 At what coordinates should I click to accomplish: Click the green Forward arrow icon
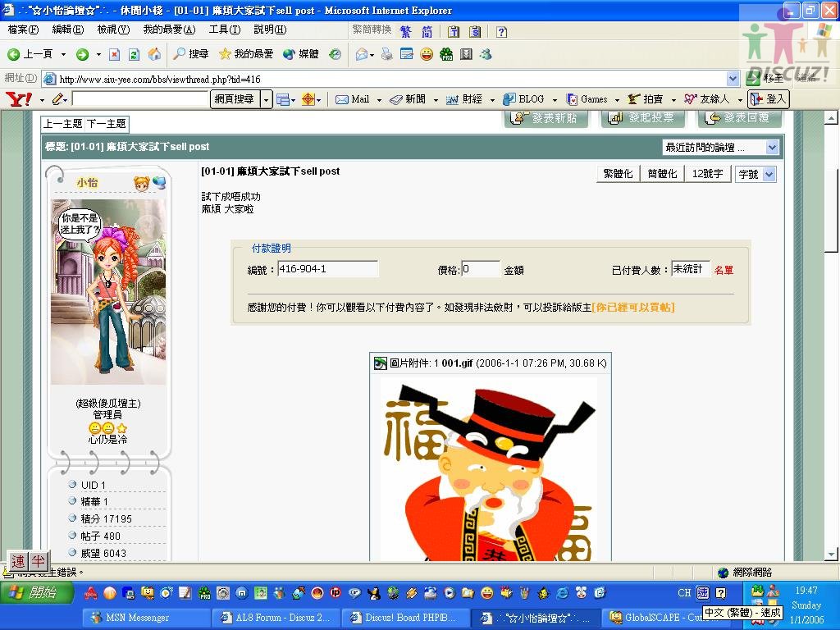[x=82, y=54]
